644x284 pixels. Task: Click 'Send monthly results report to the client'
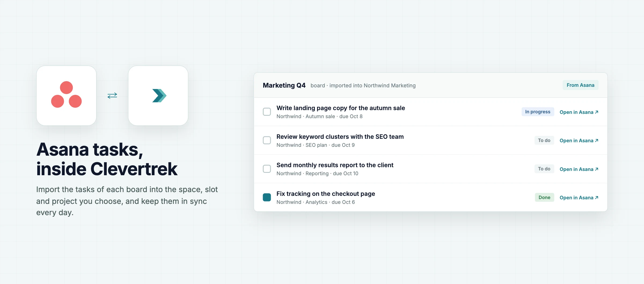(x=335, y=165)
